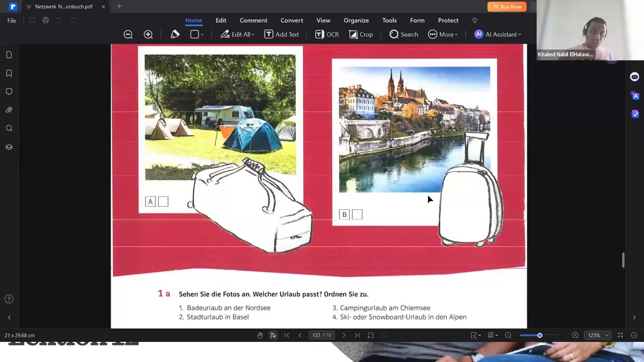Switch to the Home tab
The image size is (644, 362).
point(194,20)
